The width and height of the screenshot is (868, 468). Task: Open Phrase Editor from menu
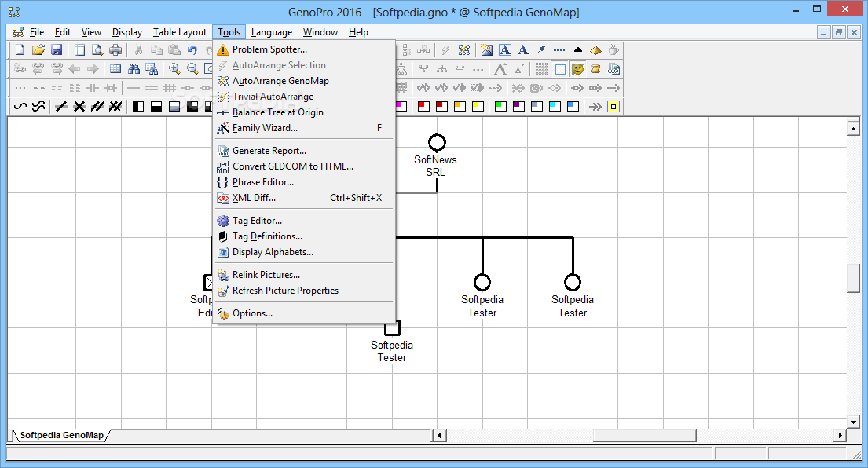(x=304, y=182)
